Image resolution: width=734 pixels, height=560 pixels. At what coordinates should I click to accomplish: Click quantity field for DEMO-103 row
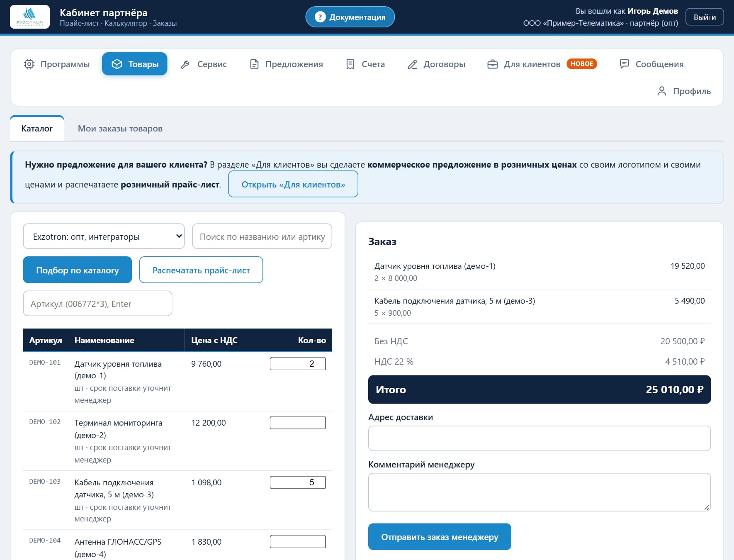pos(298,482)
